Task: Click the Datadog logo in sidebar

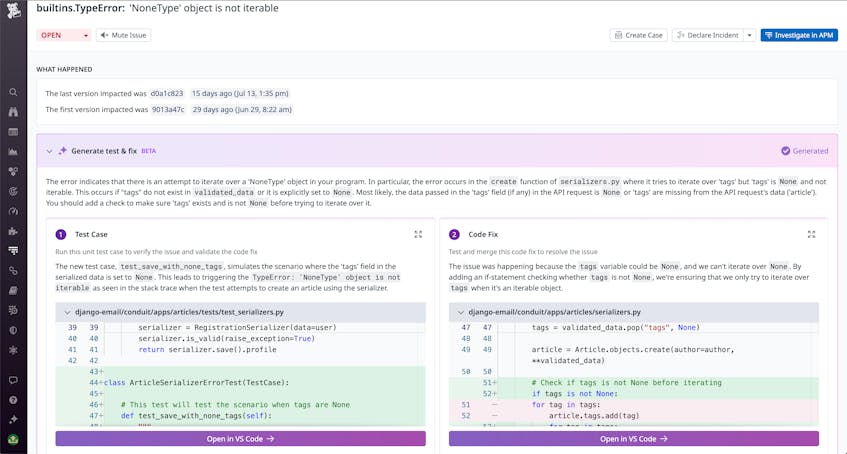Action: 14,10
